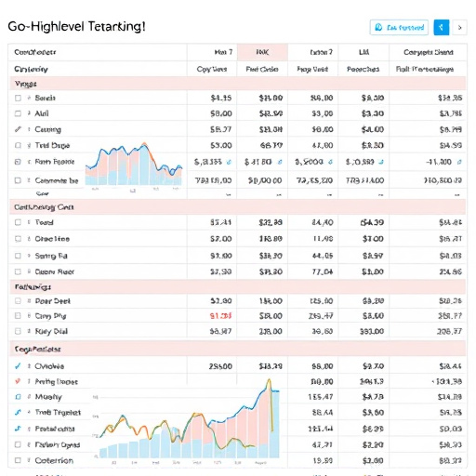Uncheck the marked checkbox in the Farn Feortx row
The height and width of the screenshot is (476, 476).
click(x=18, y=162)
